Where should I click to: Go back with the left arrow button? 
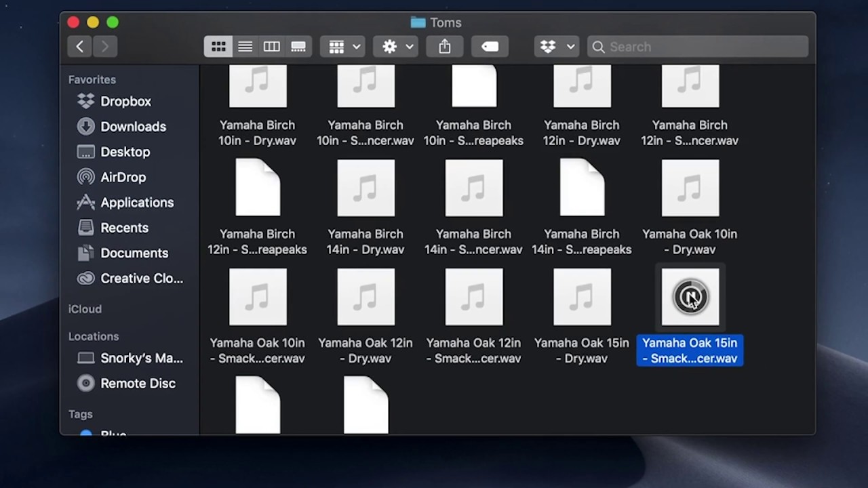tap(79, 46)
